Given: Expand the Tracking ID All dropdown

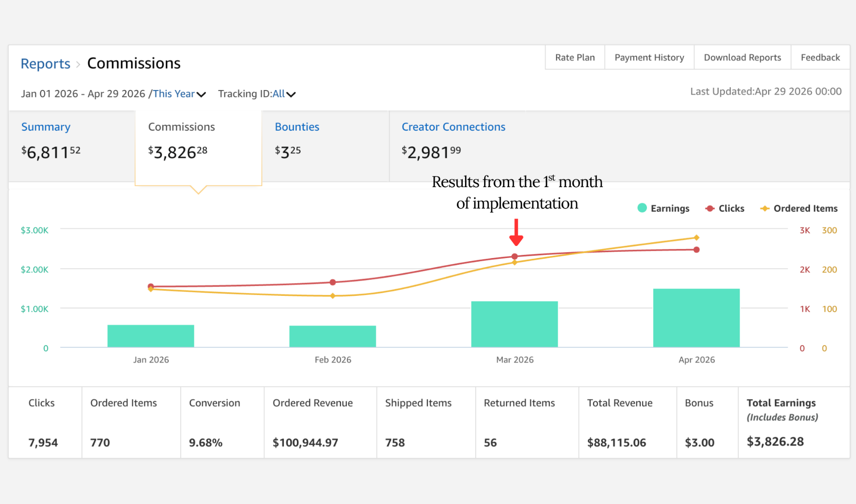Looking at the screenshot, I should pyautogui.click(x=284, y=94).
